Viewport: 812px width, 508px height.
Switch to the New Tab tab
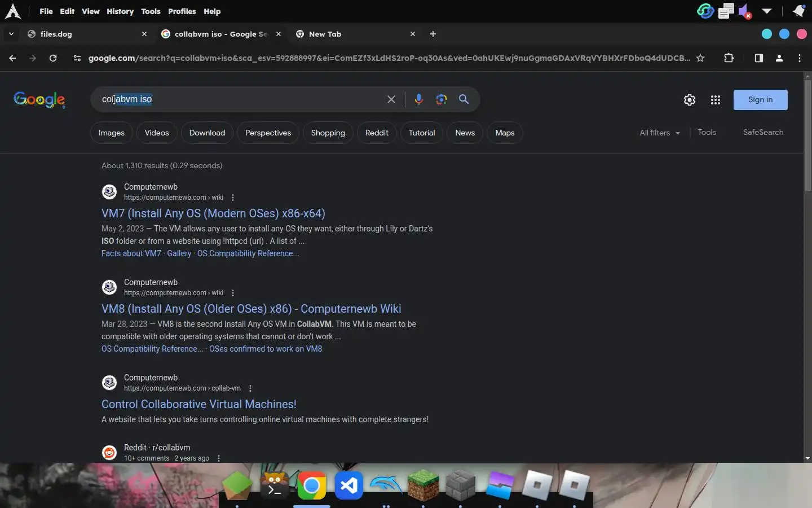coord(356,34)
